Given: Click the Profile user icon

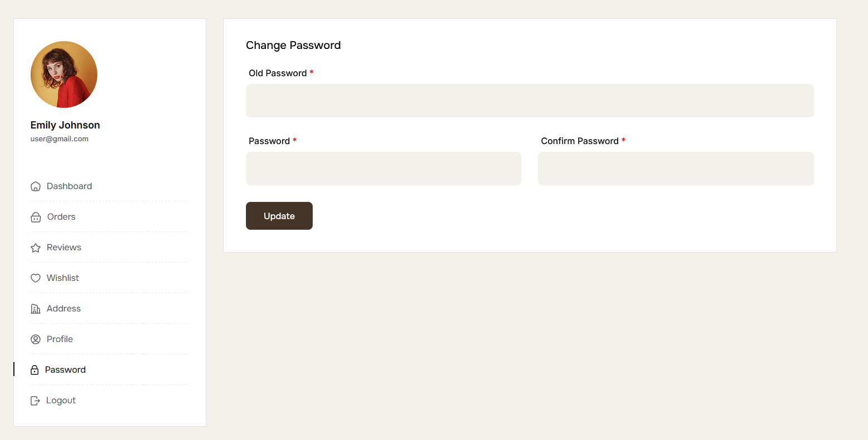Looking at the screenshot, I should point(36,339).
